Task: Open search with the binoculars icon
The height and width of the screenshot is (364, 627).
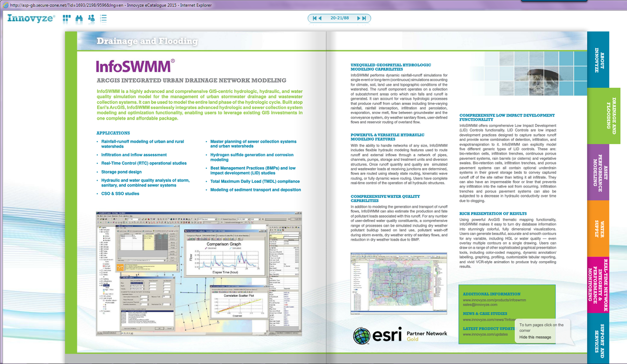Action: pos(79,18)
